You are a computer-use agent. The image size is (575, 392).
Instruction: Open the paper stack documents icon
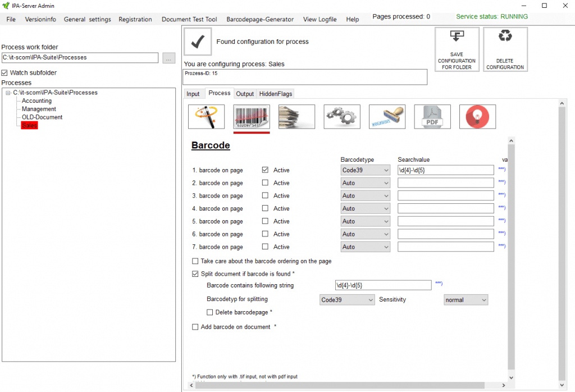point(296,117)
